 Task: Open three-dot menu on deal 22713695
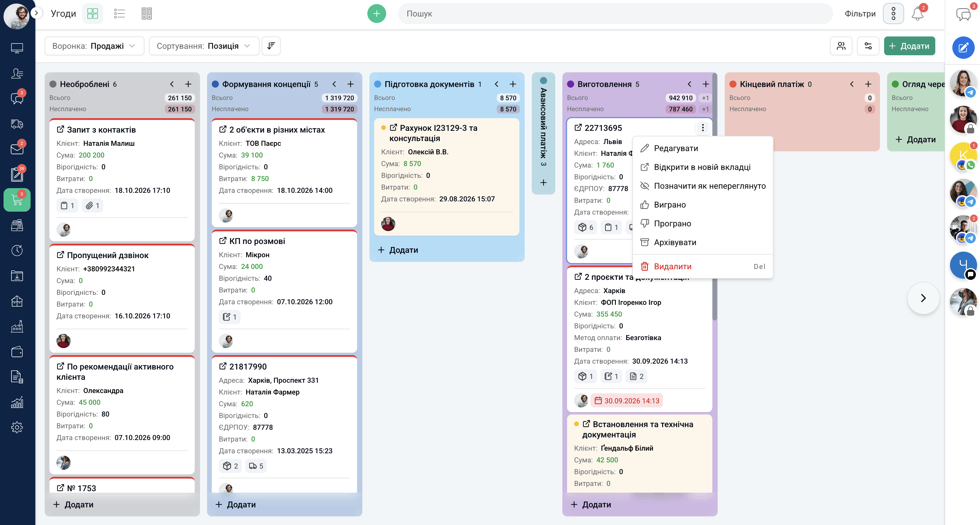(x=703, y=128)
